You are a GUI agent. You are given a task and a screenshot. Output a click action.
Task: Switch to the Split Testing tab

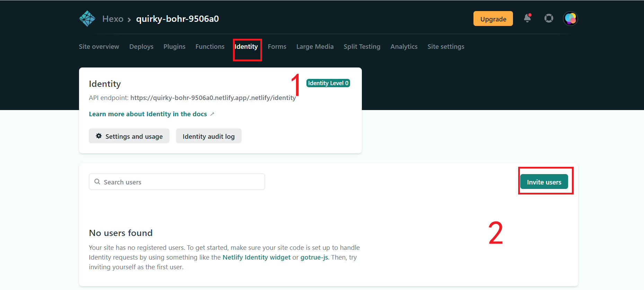pos(362,46)
